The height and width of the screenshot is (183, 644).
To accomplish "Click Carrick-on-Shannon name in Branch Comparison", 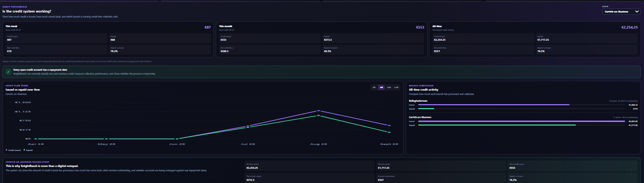I will click(x=420, y=117).
